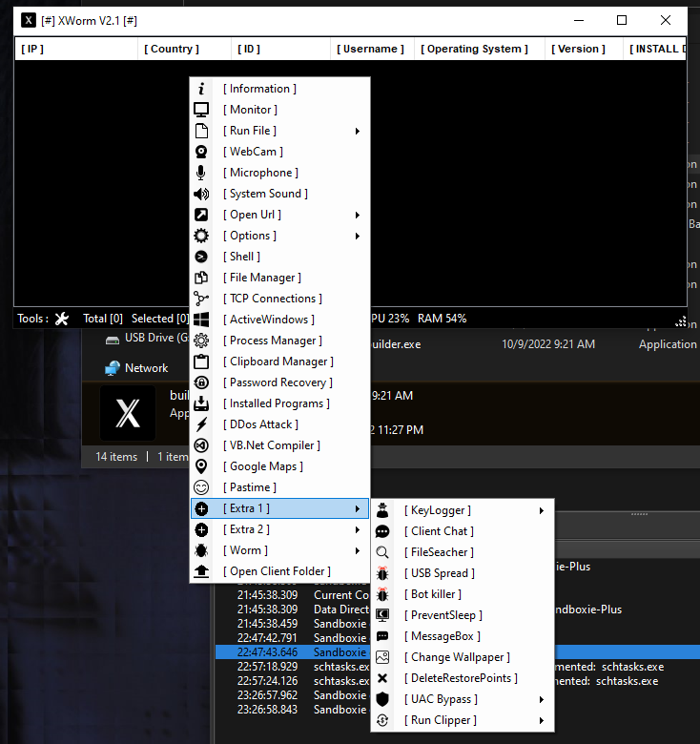Choose the Change Wallpaper entry

pyautogui.click(x=462, y=657)
